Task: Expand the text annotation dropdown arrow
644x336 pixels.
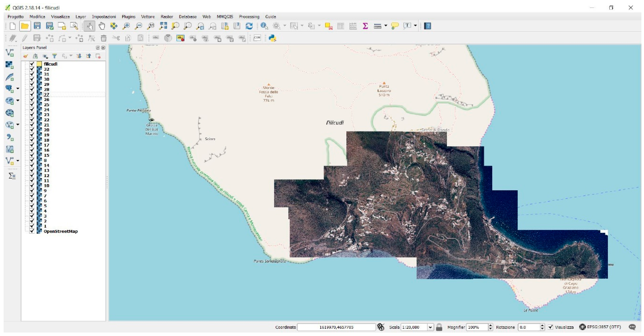Action: point(415,25)
